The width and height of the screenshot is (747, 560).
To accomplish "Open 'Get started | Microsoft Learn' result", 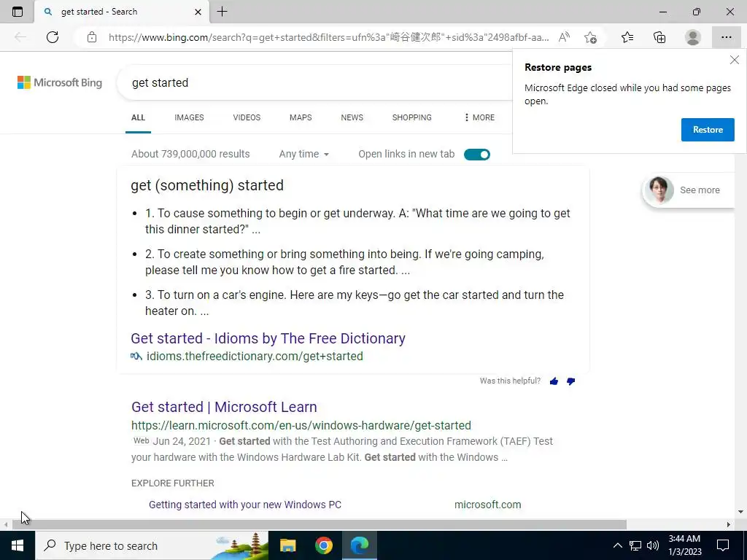I will point(224,407).
